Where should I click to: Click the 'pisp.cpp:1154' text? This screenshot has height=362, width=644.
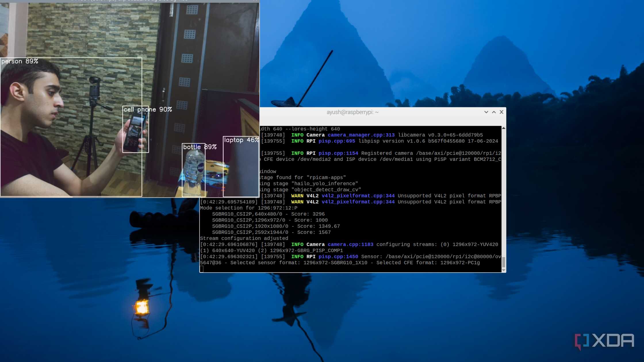coord(338,153)
